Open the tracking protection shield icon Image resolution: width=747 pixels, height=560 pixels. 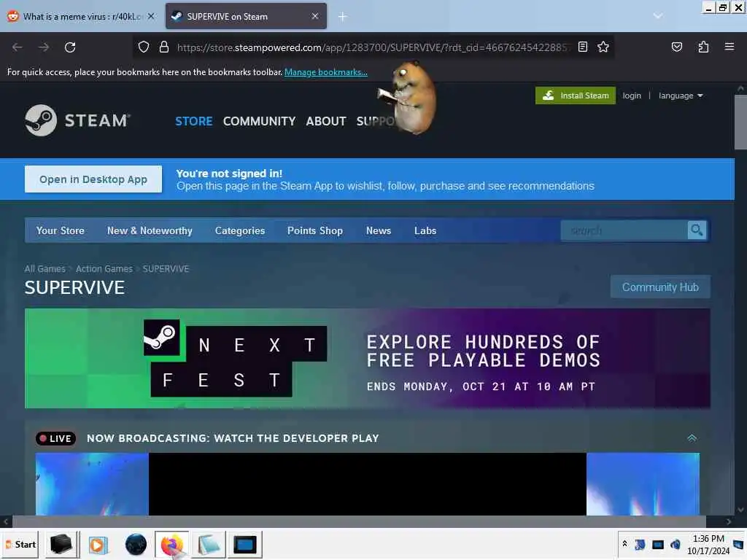[144, 47]
